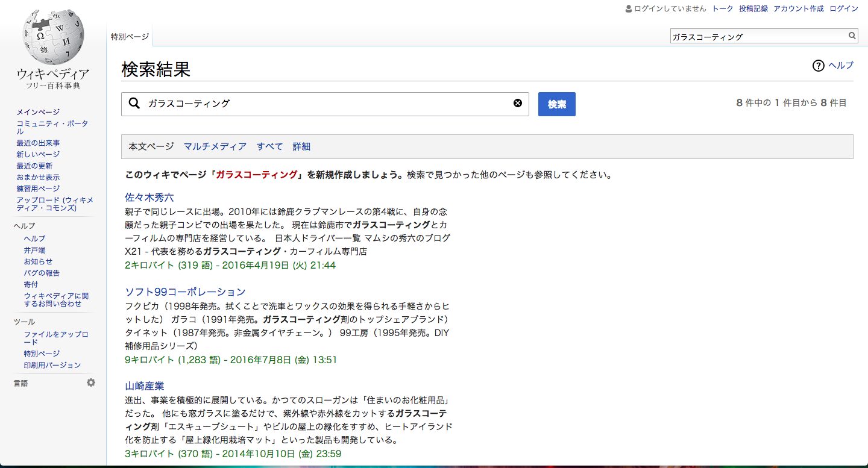Clear the search field with the X icon
868x468 pixels.
(x=517, y=103)
